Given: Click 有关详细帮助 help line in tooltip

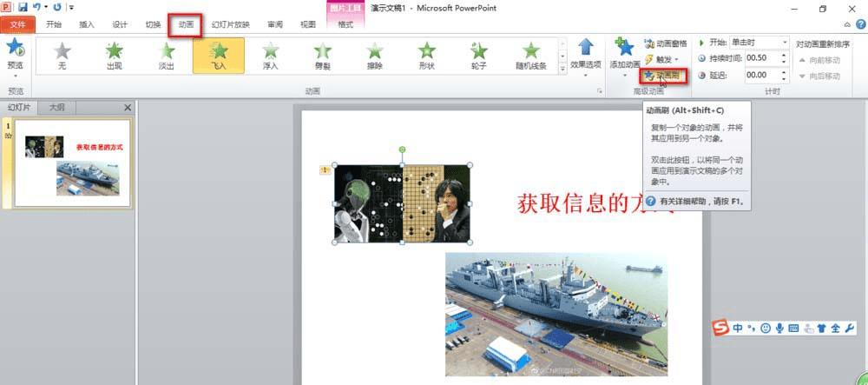Looking at the screenshot, I should point(697,202).
